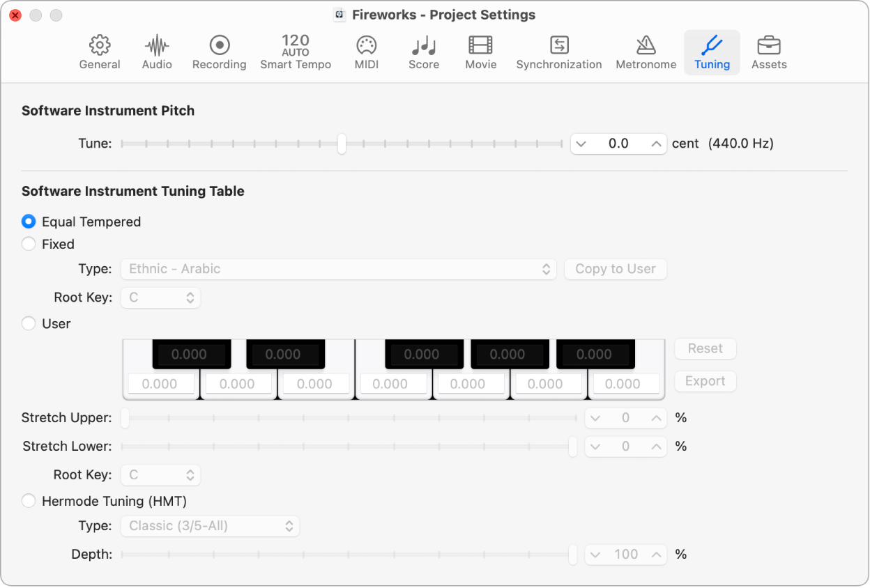The image size is (870, 588).
Task: Turn on Hermode Tuning (HMT)
Action: (28, 500)
